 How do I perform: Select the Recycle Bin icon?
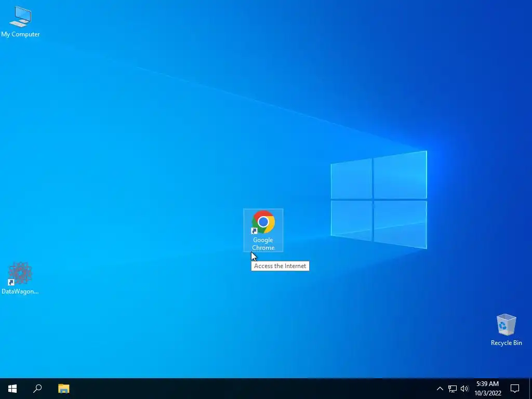(x=506, y=330)
